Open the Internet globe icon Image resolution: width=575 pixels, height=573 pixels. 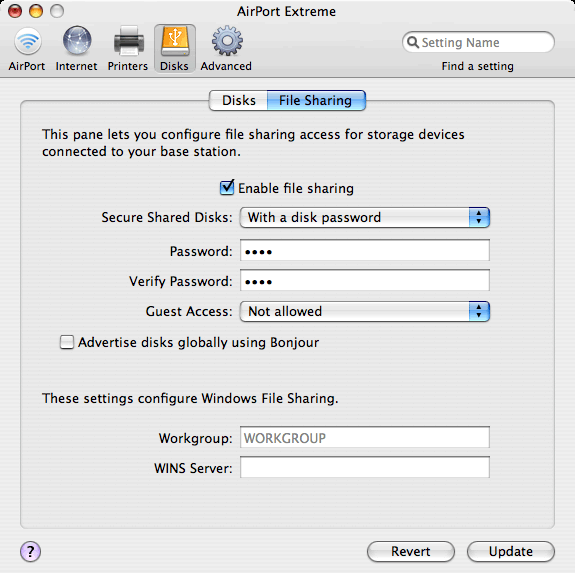(77, 41)
